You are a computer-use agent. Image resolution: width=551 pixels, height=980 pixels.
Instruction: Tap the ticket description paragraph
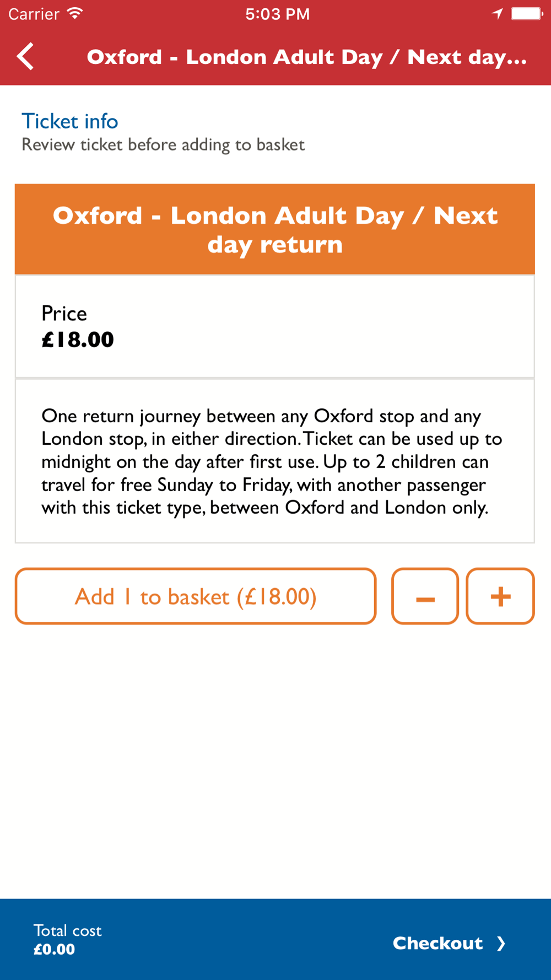coord(272,461)
